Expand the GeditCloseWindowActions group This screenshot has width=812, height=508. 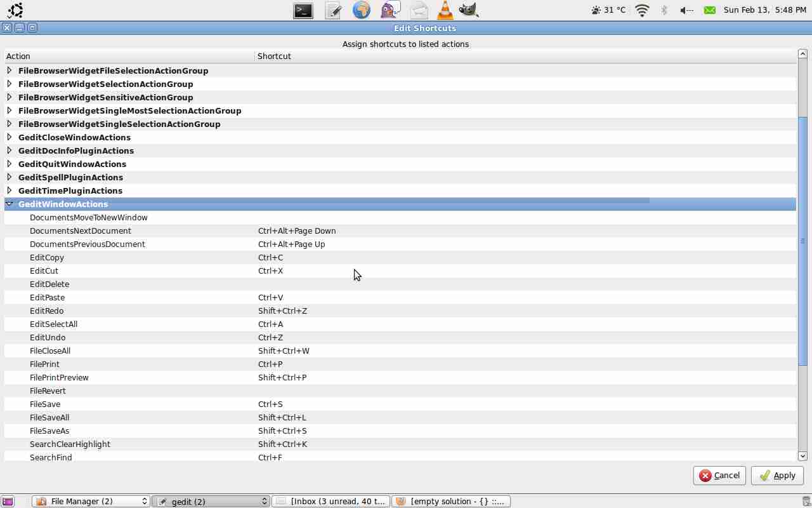click(10, 137)
